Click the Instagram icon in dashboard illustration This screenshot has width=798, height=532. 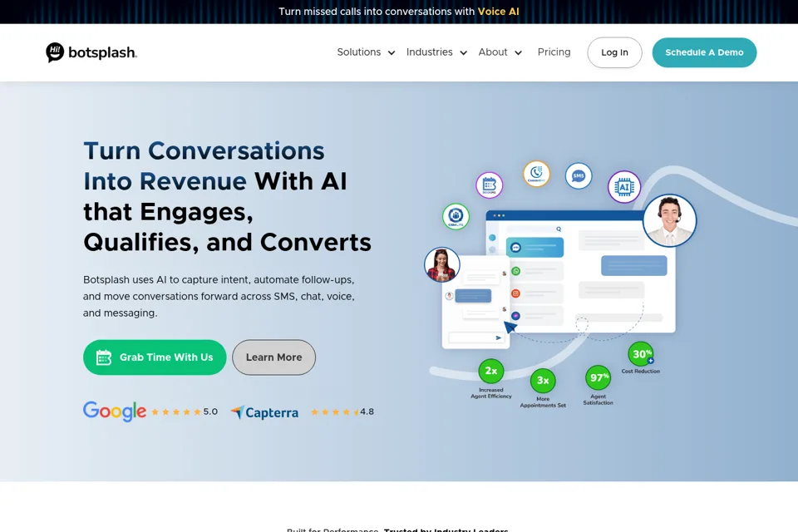(515, 293)
